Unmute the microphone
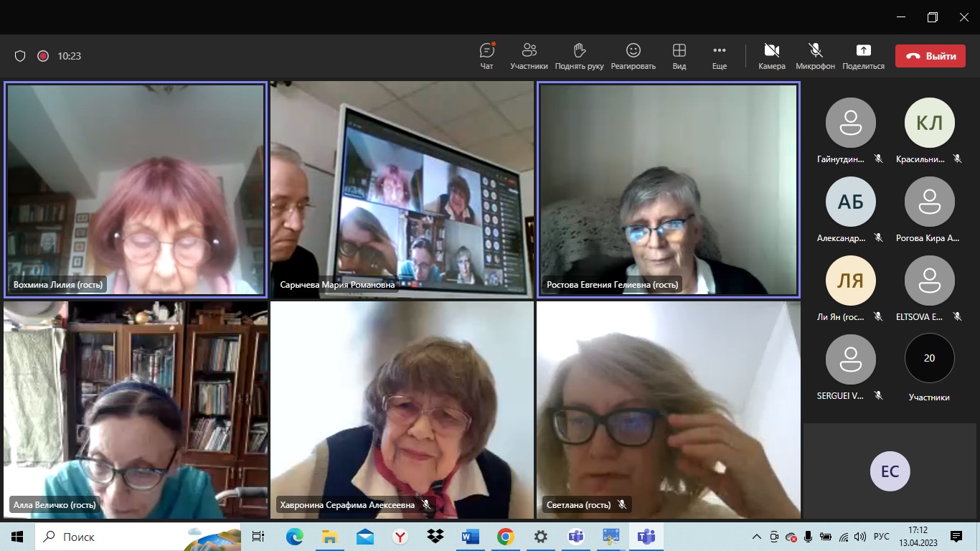The image size is (980, 551). [815, 56]
